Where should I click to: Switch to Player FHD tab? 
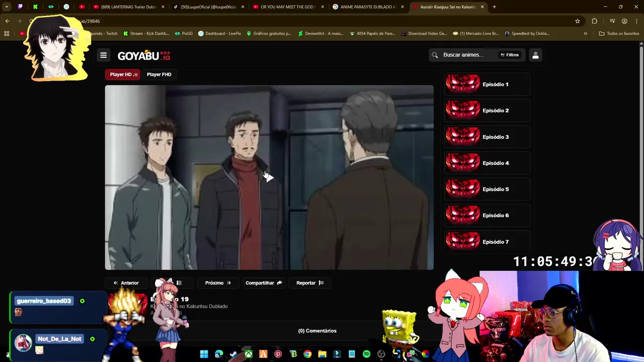click(159, 74)
